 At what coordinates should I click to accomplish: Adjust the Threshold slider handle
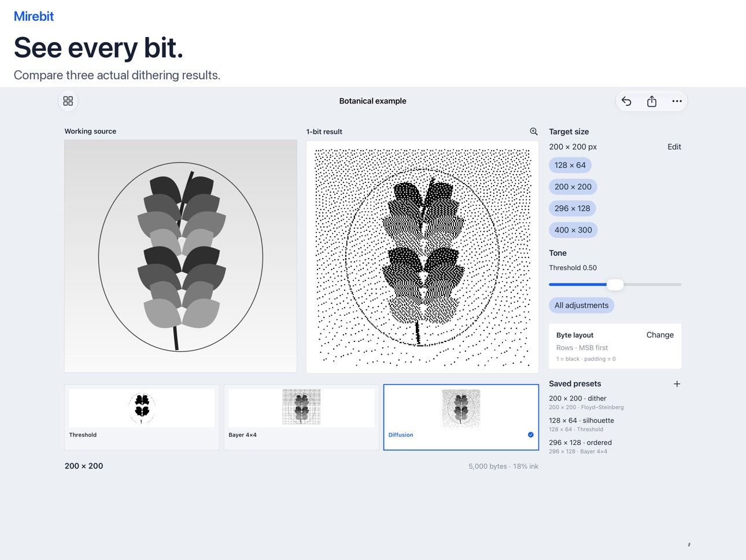[615, 285]
